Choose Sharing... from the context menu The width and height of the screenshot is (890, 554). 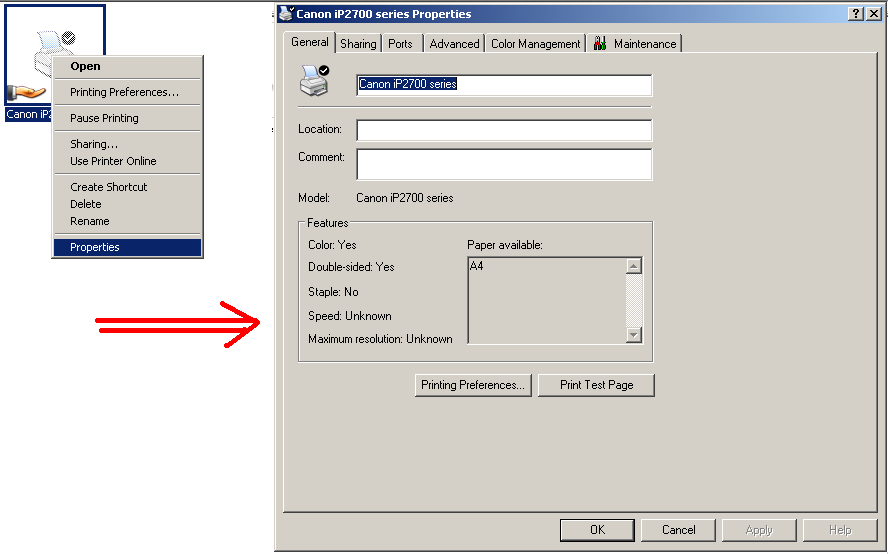[x=128, y=144]
